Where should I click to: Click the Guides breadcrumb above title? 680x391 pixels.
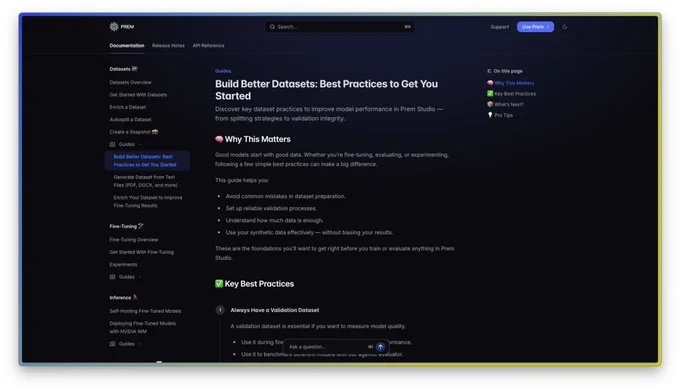tap(223, 71)
